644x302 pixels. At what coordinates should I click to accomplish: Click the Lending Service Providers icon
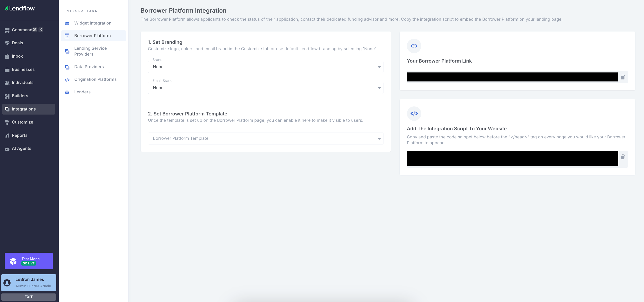[x=67, y=51]
